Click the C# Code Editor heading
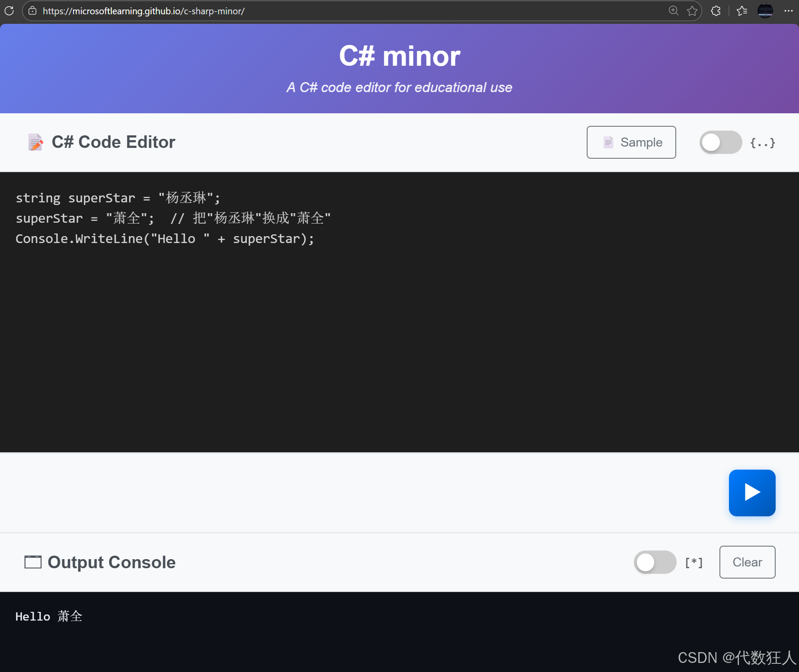 click(114, 142)
